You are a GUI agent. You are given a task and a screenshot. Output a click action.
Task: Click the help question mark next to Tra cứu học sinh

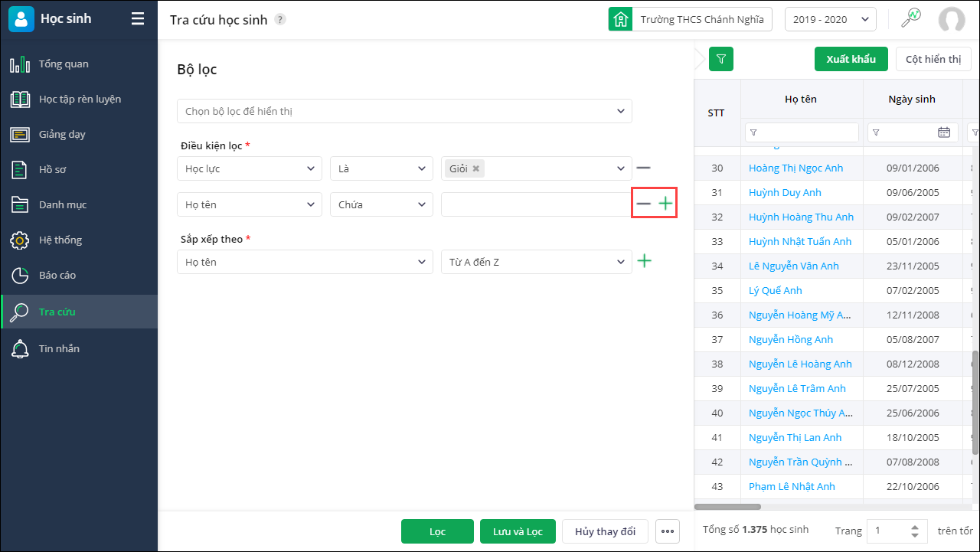(280, 20)
